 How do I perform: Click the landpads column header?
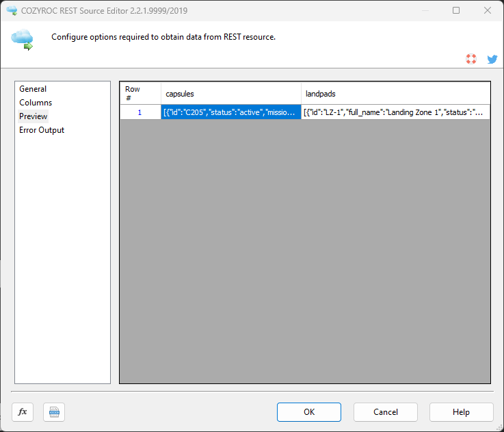pyautogui.click(x=396, y=93)
